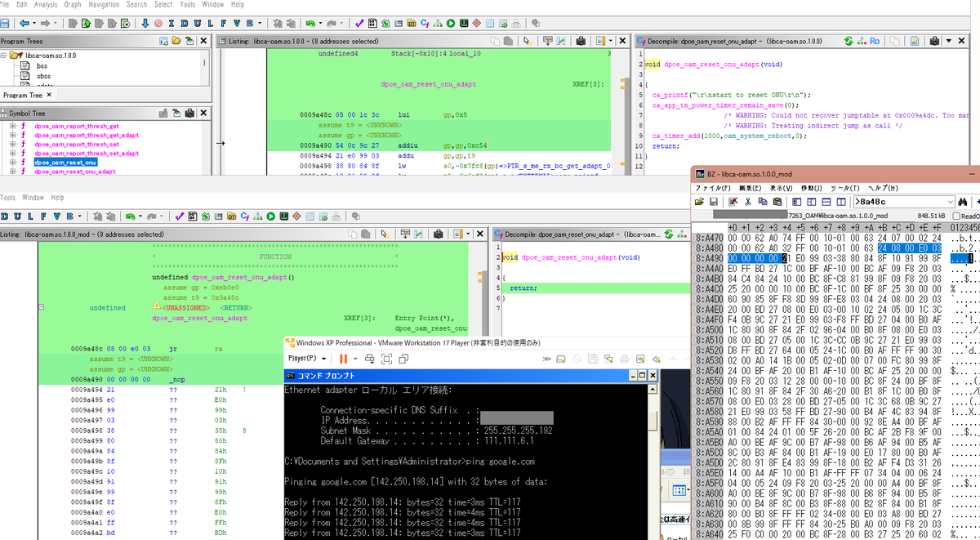Click the camera snapshot icon in top Listing header
The image size is (980, 540).
coord(581,40)
